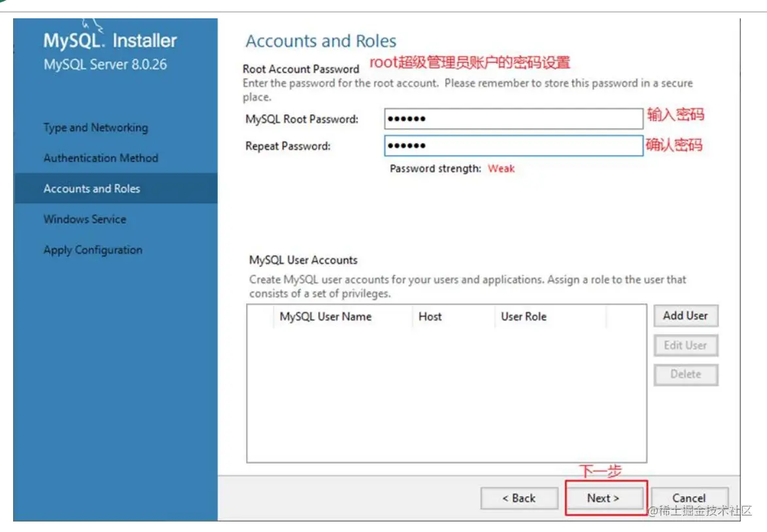Click the Delete user button
Screen dimensions: 767x532
(x=685, y=374)
